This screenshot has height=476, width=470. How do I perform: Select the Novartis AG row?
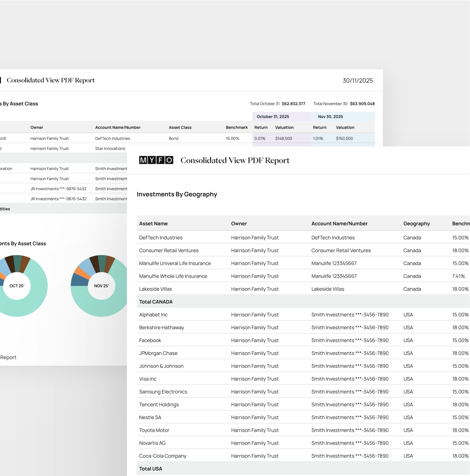click(x=303, y=443)
